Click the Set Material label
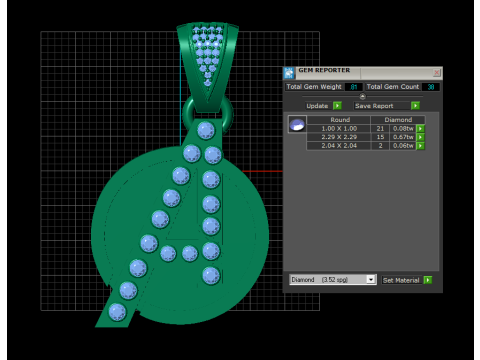The image size is (480, 360). [401, 280]
